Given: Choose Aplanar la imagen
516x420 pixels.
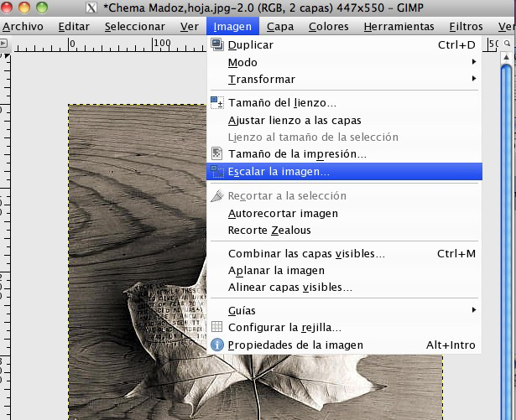Looking at the screenshot, I should pyautogui.click(x=344, y=270).
